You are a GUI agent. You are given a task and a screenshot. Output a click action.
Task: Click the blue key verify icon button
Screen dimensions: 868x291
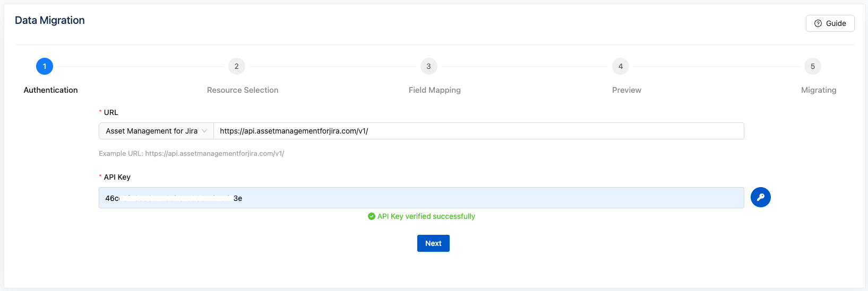tap(760, 197)
